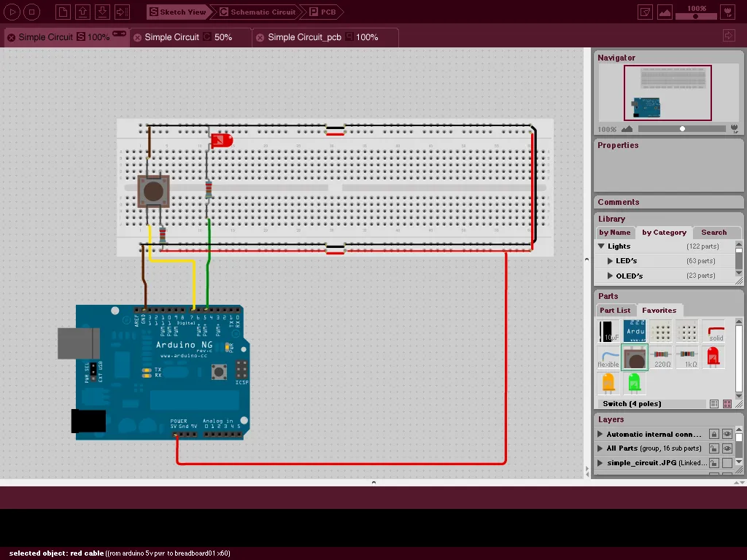Select the 1kΩ resistor part
The image size is (747, 560).
687,357
